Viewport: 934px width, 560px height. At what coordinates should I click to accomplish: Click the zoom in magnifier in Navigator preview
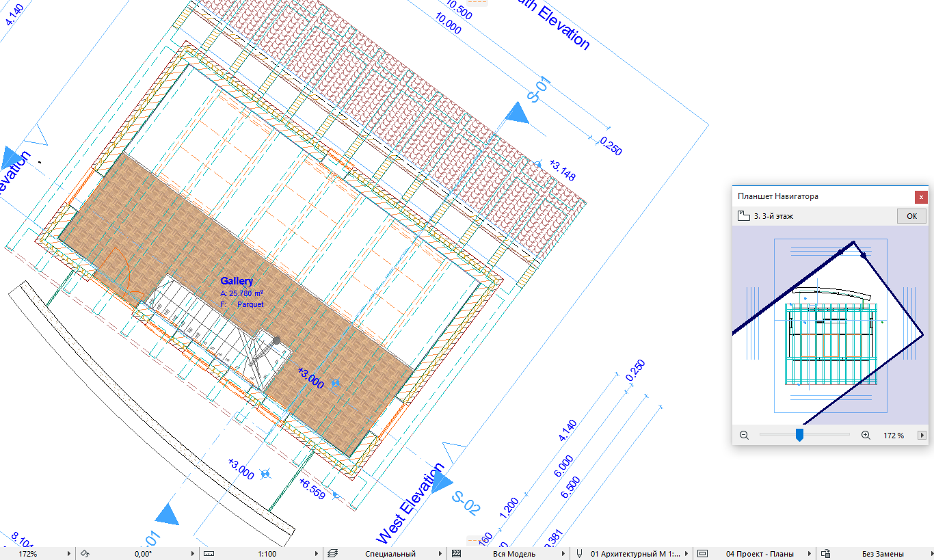click(x=866, y=435)
